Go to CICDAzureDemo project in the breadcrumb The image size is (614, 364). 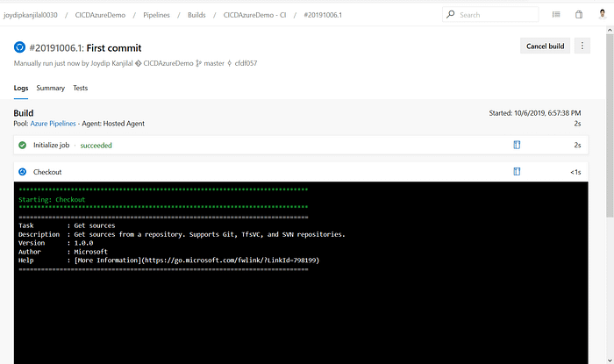(100, 15)
